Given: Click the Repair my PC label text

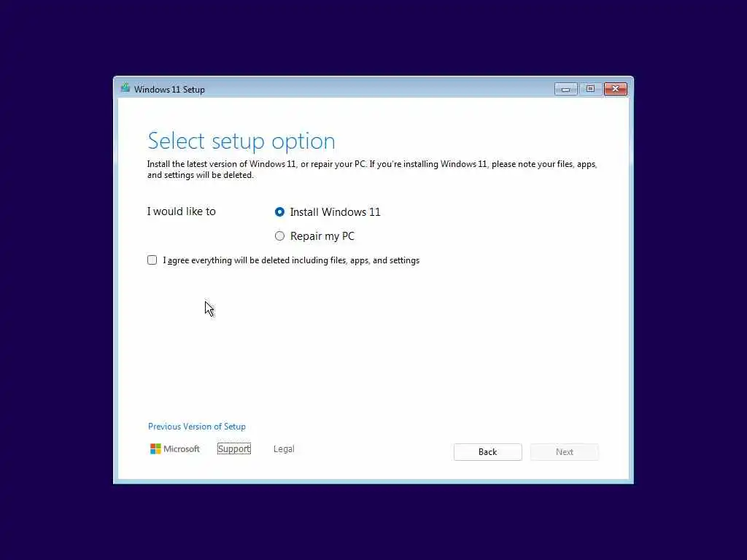Looking at the screenshot, I should pos(322,236).
